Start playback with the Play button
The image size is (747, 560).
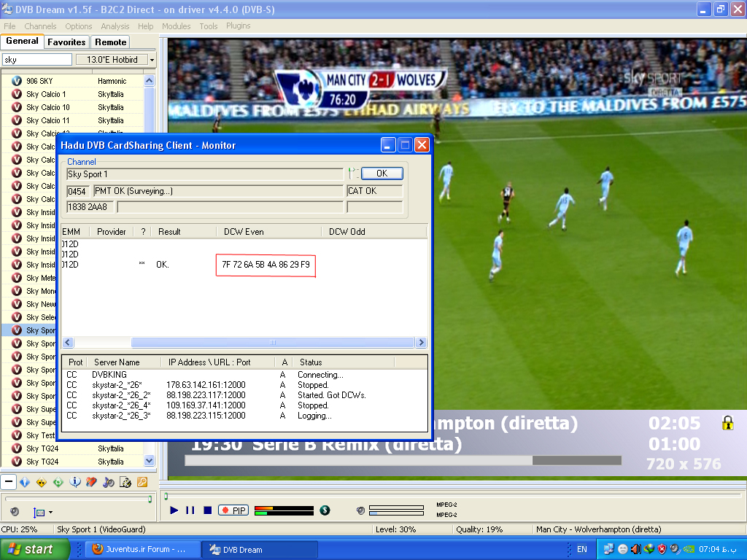coord(174,510)
